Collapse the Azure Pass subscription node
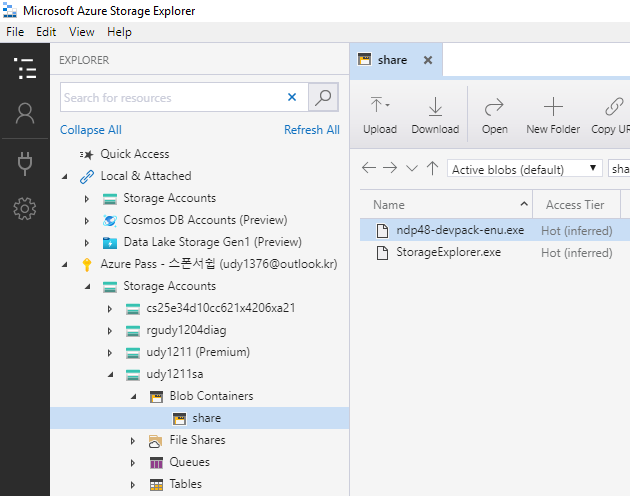630x496 pixels. pyautogui.click(x=65, y=264)
